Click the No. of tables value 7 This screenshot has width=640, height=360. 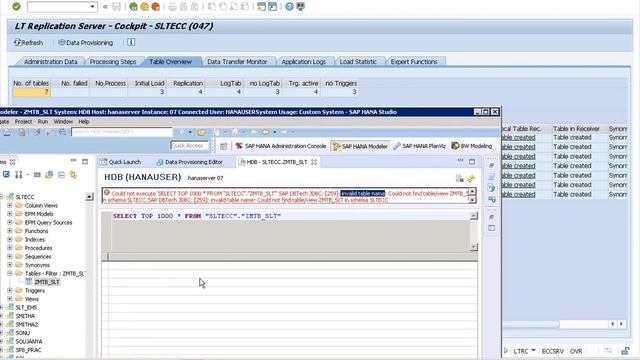click(x=31, y=92)
